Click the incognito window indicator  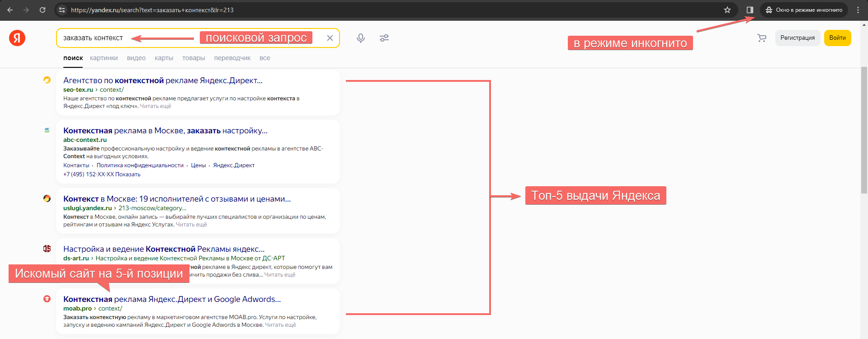(804, 10)
